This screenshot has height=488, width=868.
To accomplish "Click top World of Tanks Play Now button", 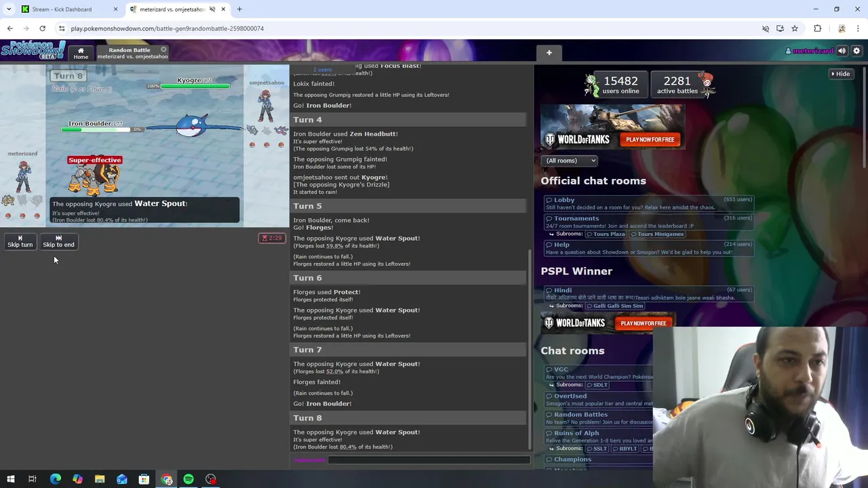I will 650,140.
